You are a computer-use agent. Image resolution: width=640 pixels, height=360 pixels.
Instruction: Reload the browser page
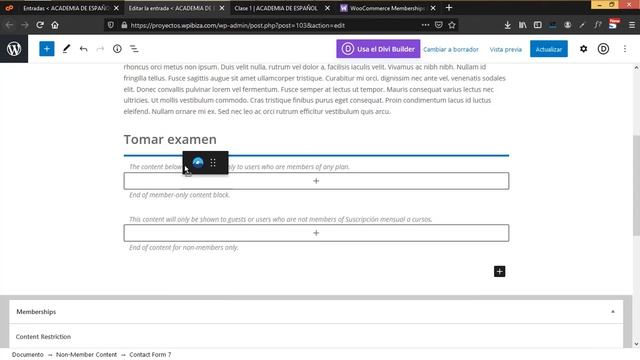(40, 25)
